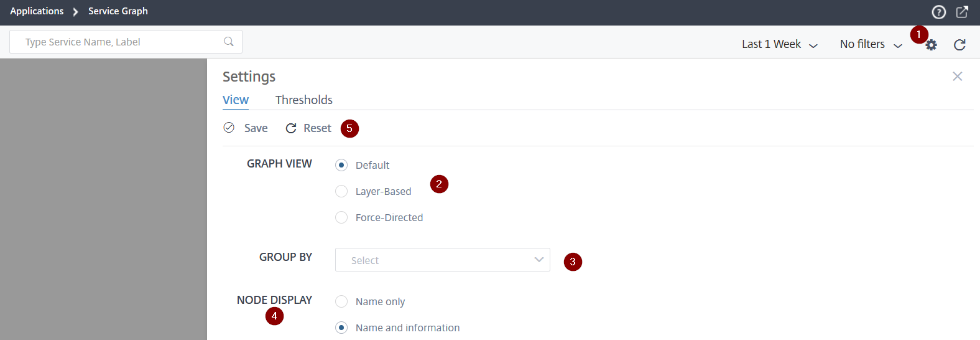Click the GRAPH VIEW label
The height and width of the screenshot is (340, 980).
(279, 164)
